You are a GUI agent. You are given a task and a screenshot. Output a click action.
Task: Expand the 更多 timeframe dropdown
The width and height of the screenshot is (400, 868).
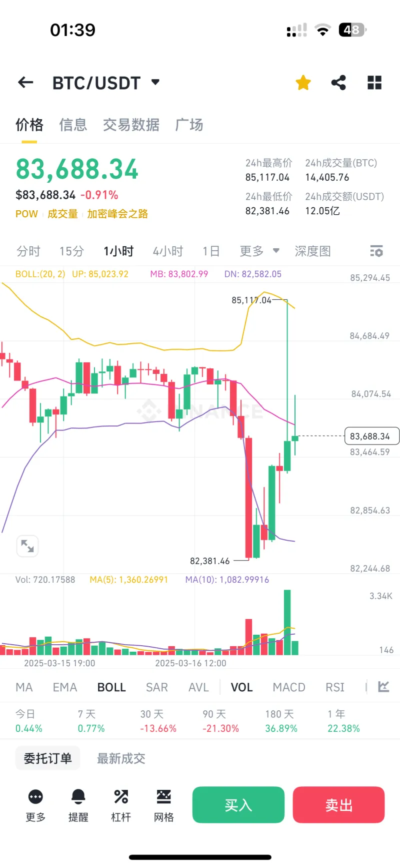(x=259, y=251)
